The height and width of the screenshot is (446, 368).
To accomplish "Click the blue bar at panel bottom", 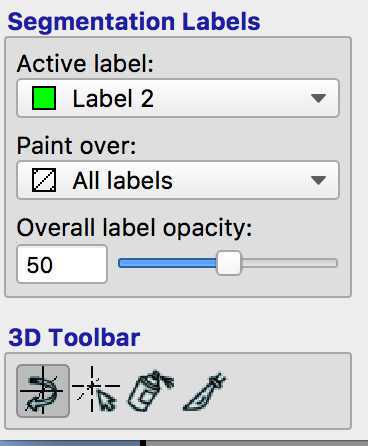I will pyautogui.click(x=70, y=443).
